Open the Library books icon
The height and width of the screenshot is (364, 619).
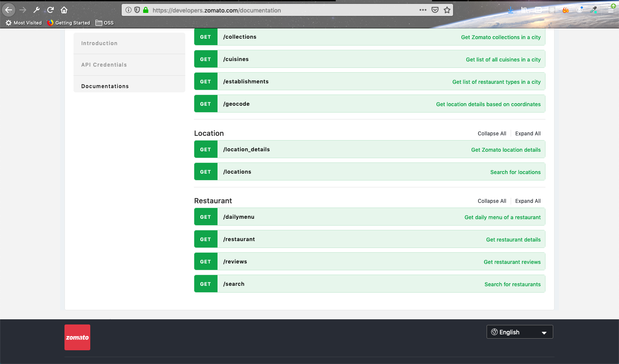[525, 10]
